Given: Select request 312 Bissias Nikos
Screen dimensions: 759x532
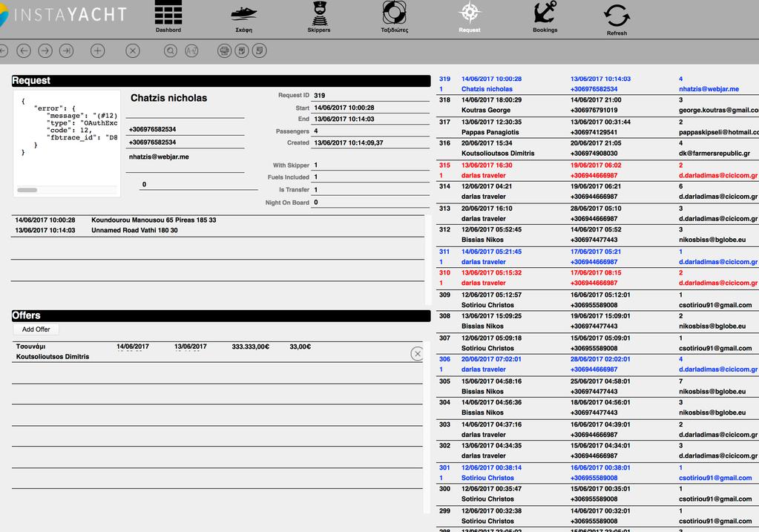Looking at the screenshot, I should (x=597, y=234).
